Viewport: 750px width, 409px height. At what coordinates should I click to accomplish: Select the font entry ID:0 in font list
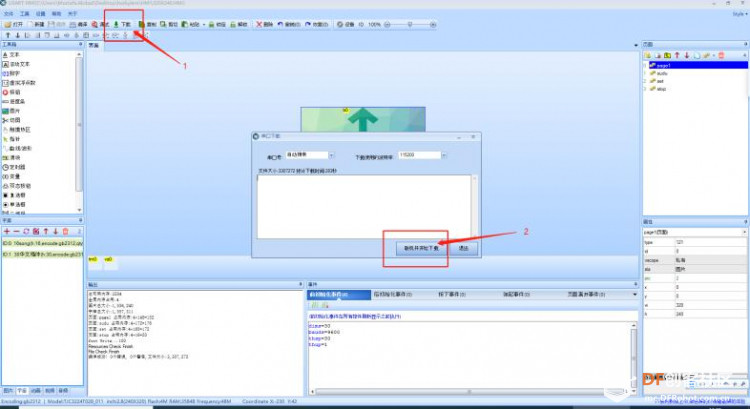42,243
